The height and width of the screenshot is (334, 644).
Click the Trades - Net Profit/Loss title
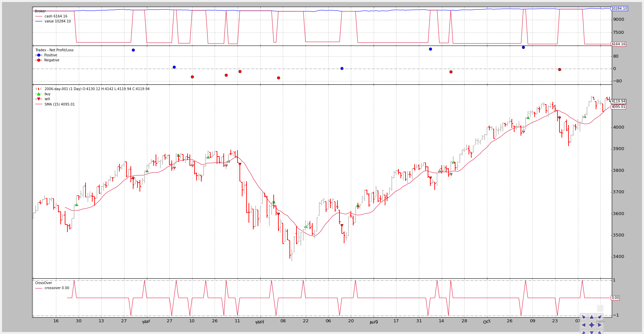tap(54, 50)
